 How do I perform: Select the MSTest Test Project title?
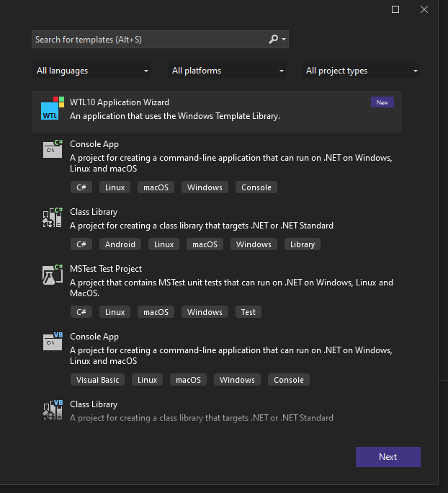pyautogui.click(x=106, y=269)
